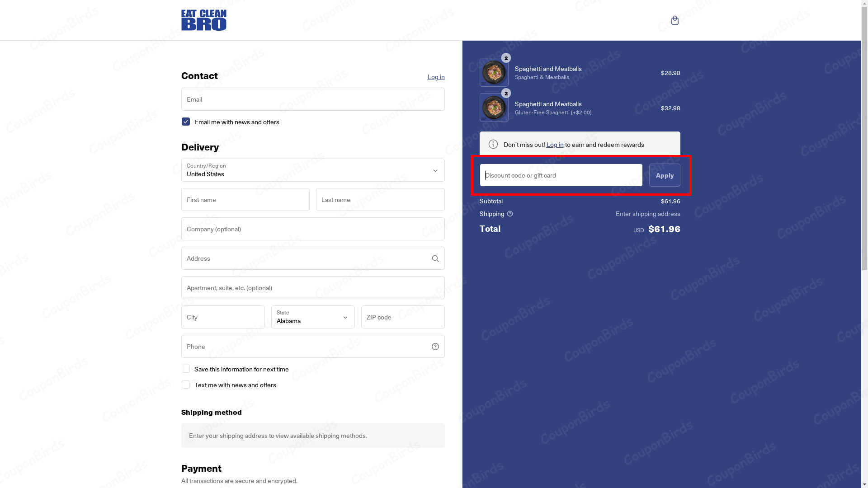The width and height of the screenshot is (868, 488).
Task: Click the First name input field
Action: [x=245, y=200]
